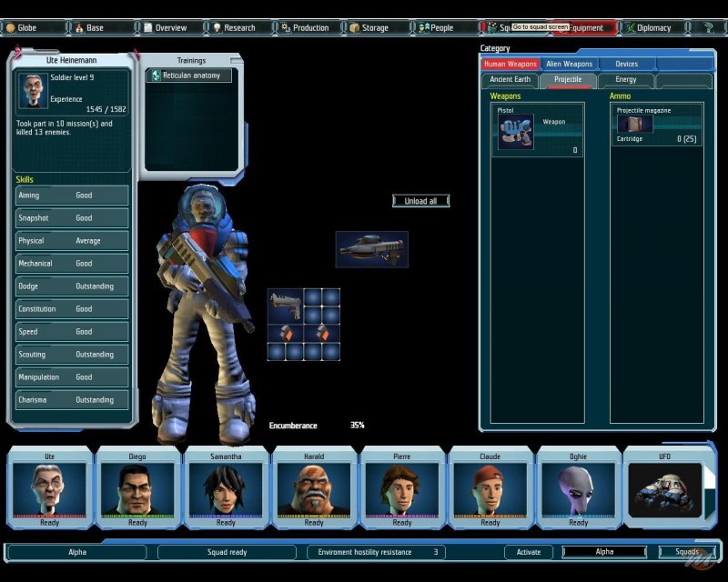Select the UFO vehicle thumbnail
The image size is (728, 582).
coord(665,489)
